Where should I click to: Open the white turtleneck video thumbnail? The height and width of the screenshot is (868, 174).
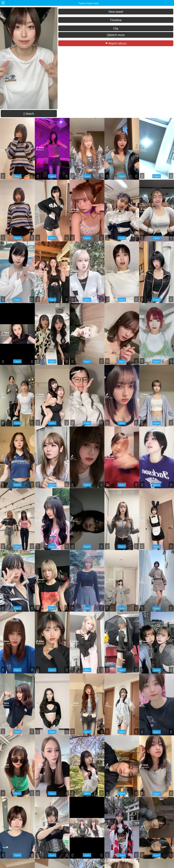[122, 272]
